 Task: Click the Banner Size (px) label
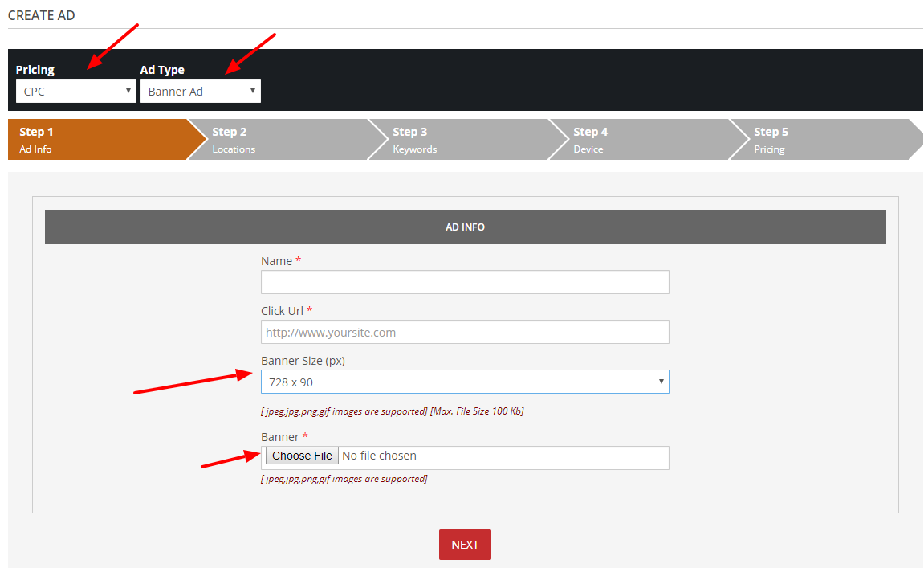[303, 361]
